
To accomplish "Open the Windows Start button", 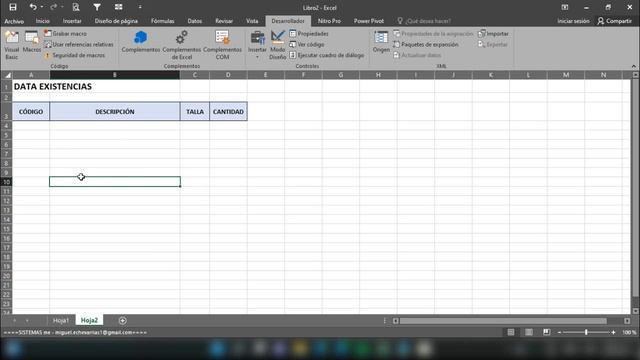I will [13, 349].
